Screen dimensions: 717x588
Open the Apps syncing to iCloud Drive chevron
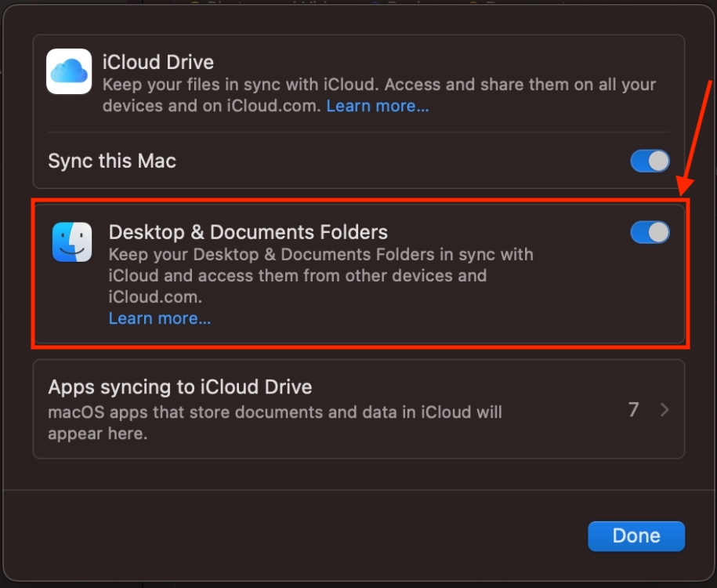tap(664, 409)
